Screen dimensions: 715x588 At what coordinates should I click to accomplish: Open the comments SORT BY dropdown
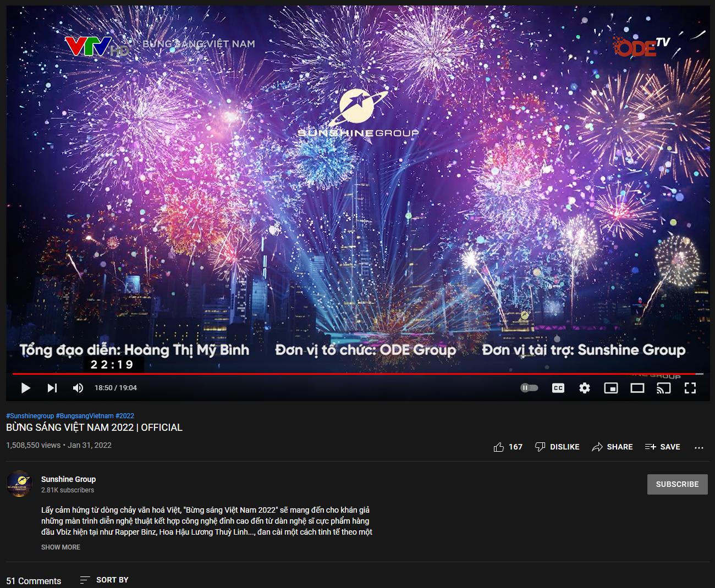click(104, 580)
